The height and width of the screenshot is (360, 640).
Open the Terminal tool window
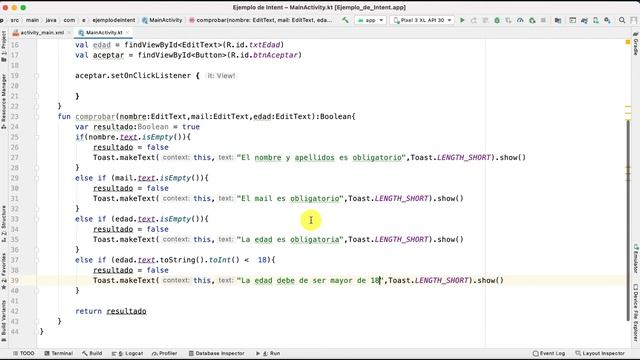tap(58, 353)
